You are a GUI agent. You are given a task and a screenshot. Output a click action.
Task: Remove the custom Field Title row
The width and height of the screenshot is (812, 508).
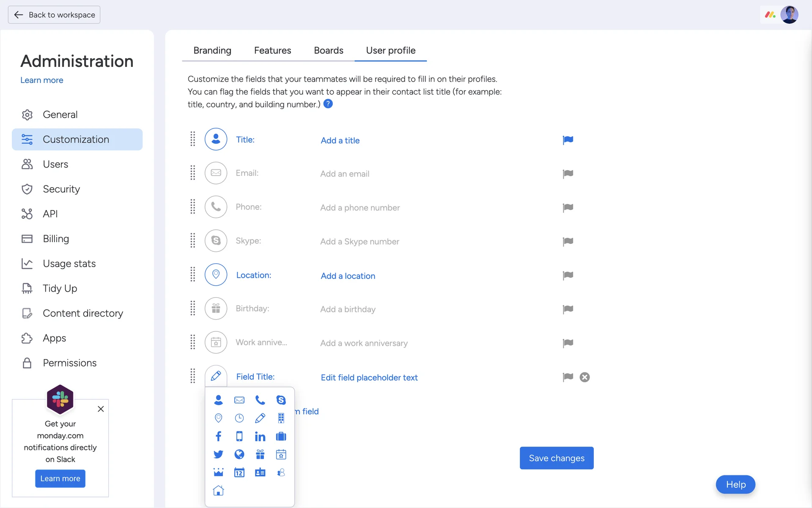coord(584,377)
